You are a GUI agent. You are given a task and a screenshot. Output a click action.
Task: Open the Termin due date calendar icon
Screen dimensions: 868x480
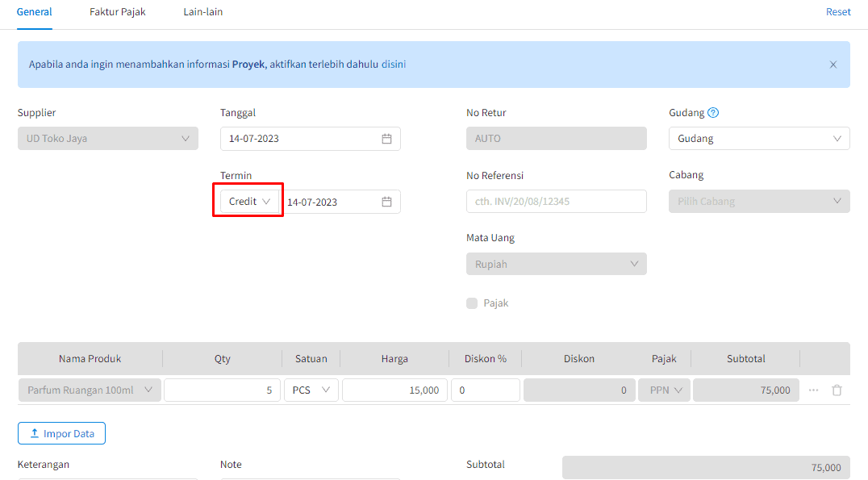(386, 202)
